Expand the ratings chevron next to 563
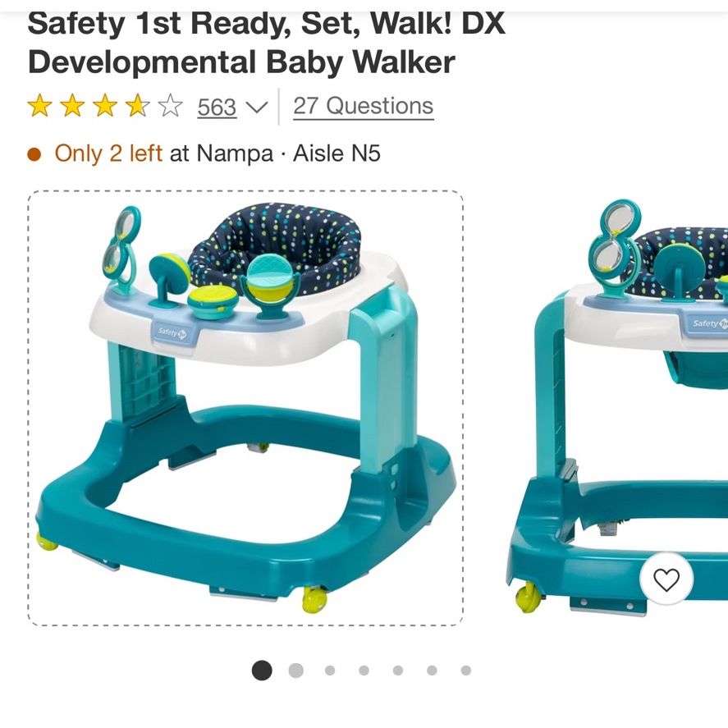This screenshot has height=728, width=728. [257, 108]
